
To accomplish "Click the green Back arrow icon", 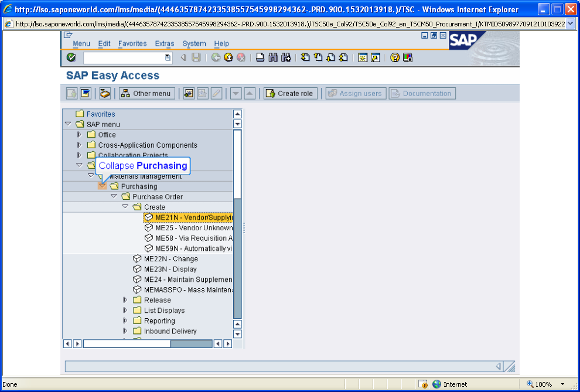I will pos(216,57).
